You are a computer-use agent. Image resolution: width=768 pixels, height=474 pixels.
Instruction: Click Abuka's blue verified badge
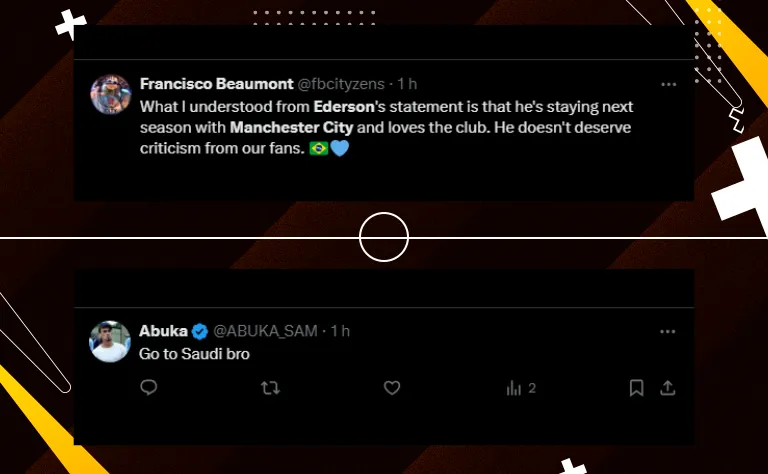[200, 331]
